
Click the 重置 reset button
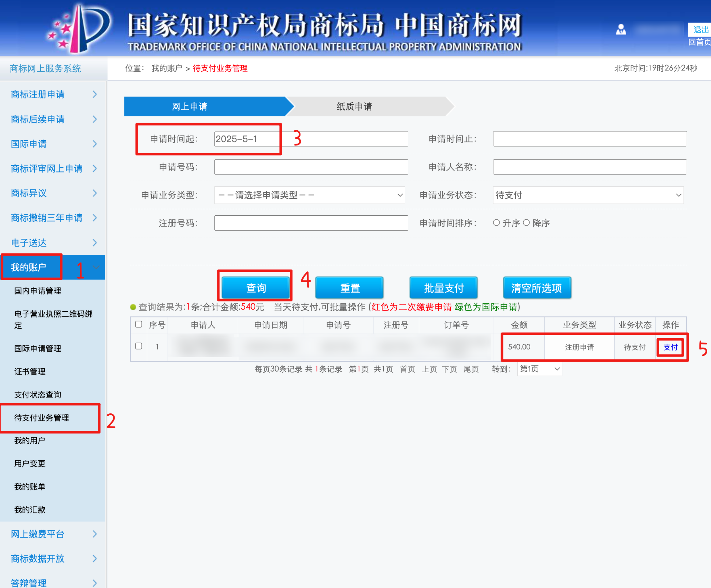[349, 288]
